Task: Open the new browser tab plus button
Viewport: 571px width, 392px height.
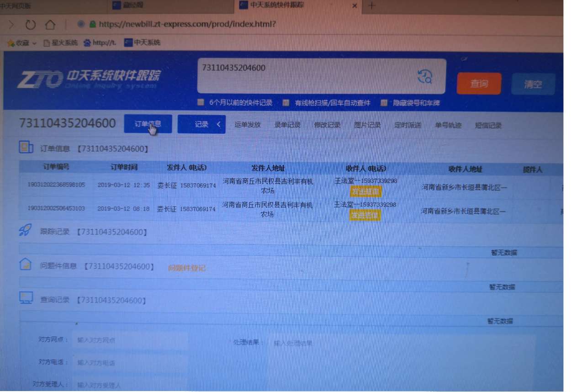Action: 371,5
